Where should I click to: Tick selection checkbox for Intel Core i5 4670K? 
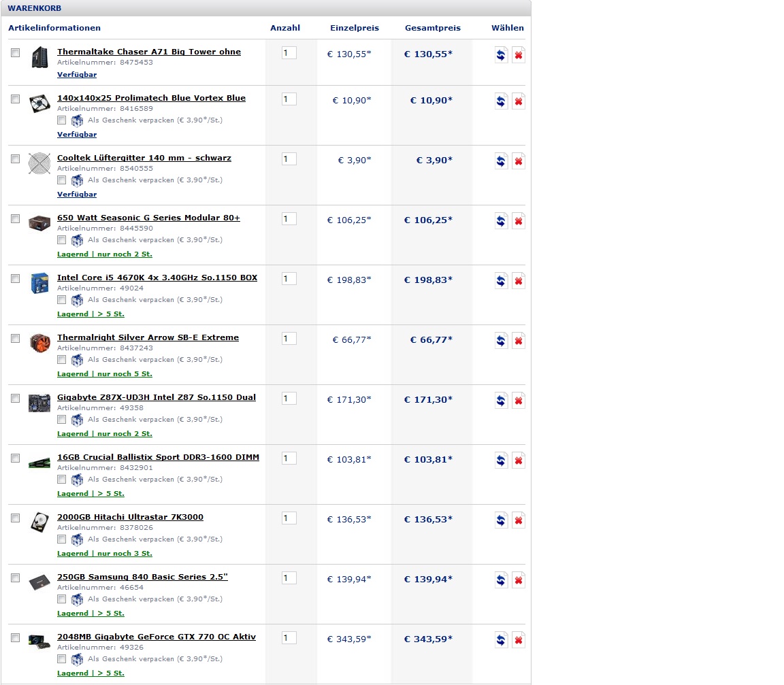[x=16, y=279]
